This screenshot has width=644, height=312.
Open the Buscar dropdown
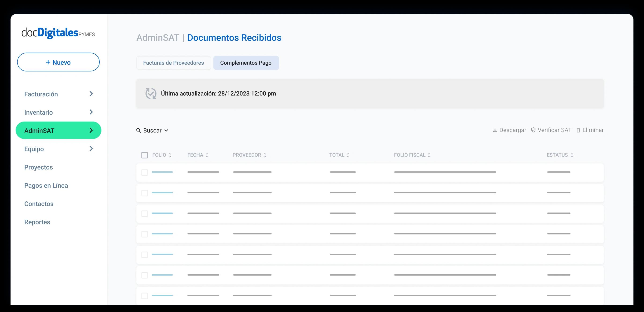167,131
